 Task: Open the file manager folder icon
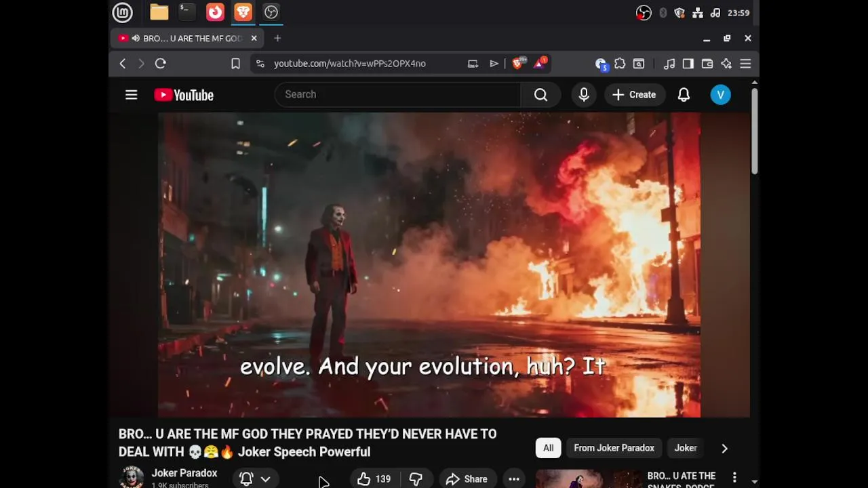pyautogui.click(x=159, y=12)
